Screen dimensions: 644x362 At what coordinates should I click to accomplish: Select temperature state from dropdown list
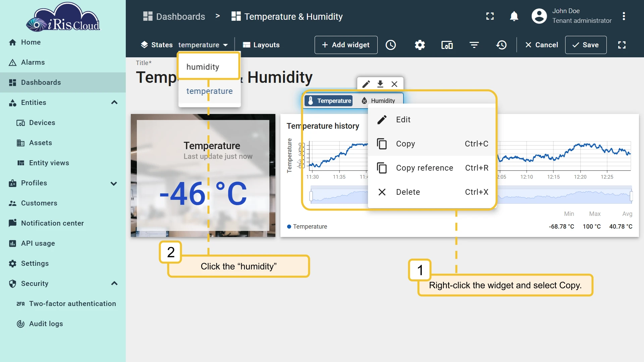coord(209,91)
